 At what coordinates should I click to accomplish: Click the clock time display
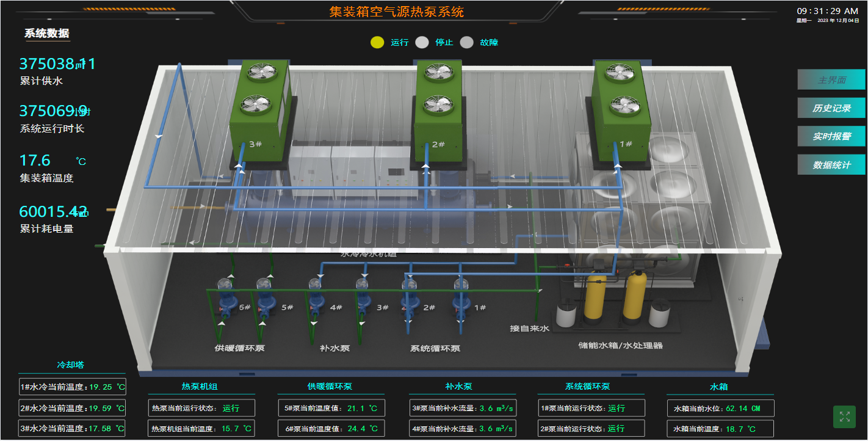pyautogui.click(x=827, y=11)
